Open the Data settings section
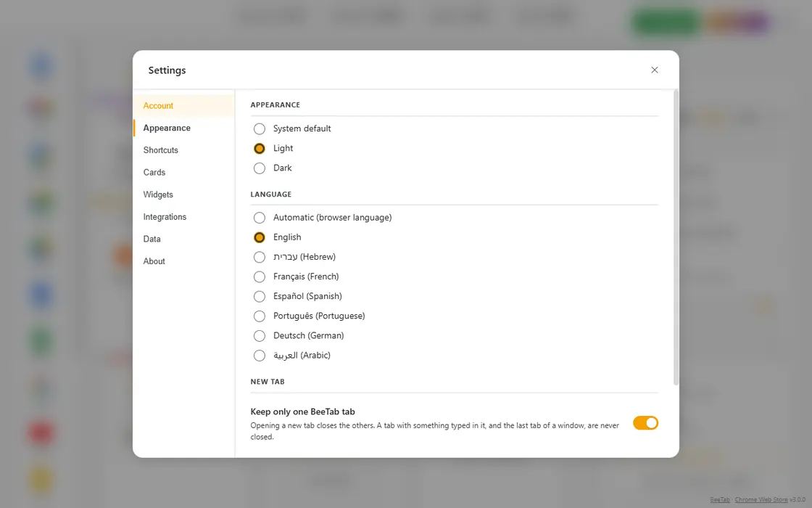Viewport: 812px width, 508px height. [x=184, y=239]
